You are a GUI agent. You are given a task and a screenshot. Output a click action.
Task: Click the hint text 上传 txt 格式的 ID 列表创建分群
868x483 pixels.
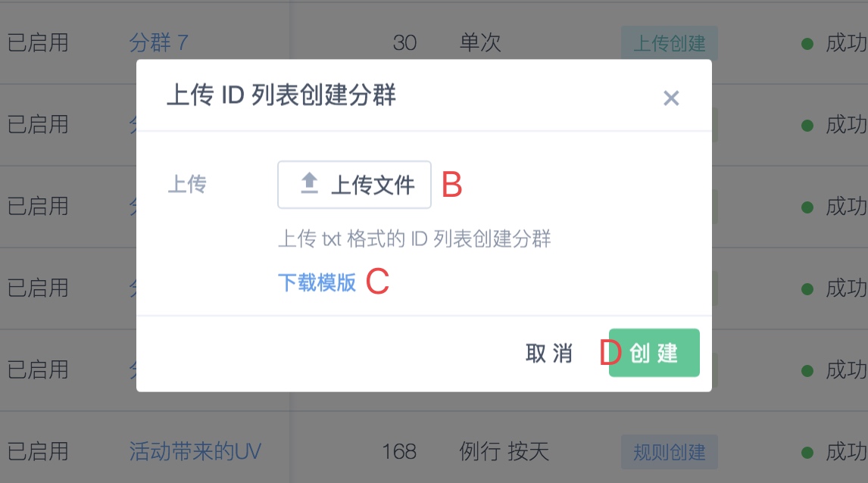(x=414, y=239)
